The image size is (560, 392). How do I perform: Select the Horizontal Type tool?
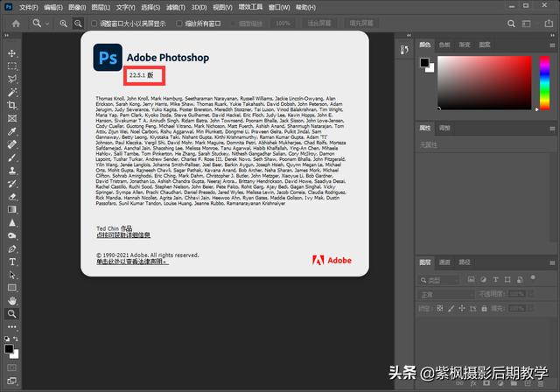click(x=11, y=262)
